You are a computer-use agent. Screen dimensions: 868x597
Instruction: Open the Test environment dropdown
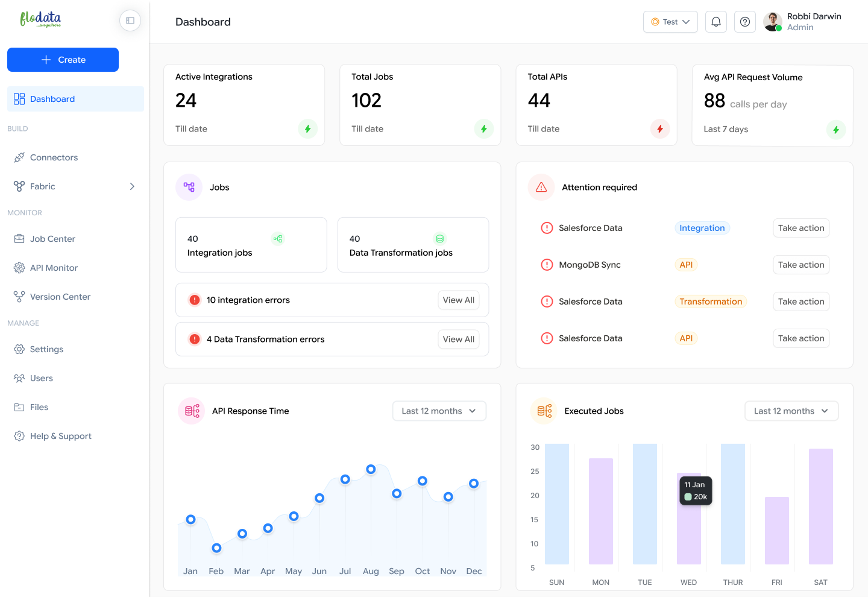pos(670,22)
